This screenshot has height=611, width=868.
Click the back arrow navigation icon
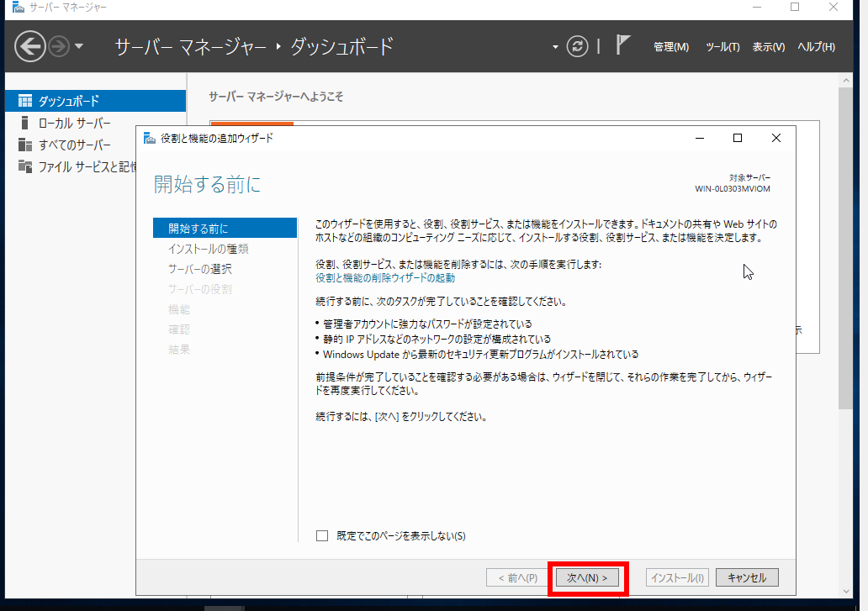(x=30, y=46)
